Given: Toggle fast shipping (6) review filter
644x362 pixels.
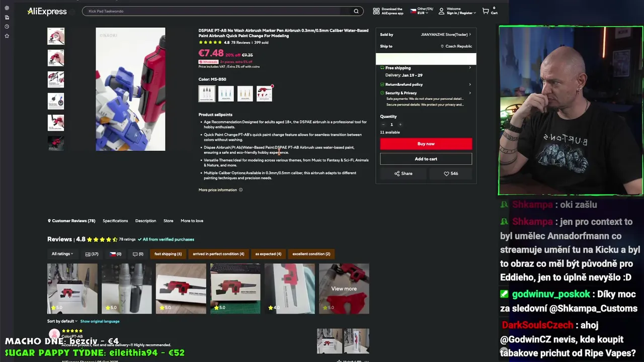Looking at the screenshot, I should click(168, 254).
